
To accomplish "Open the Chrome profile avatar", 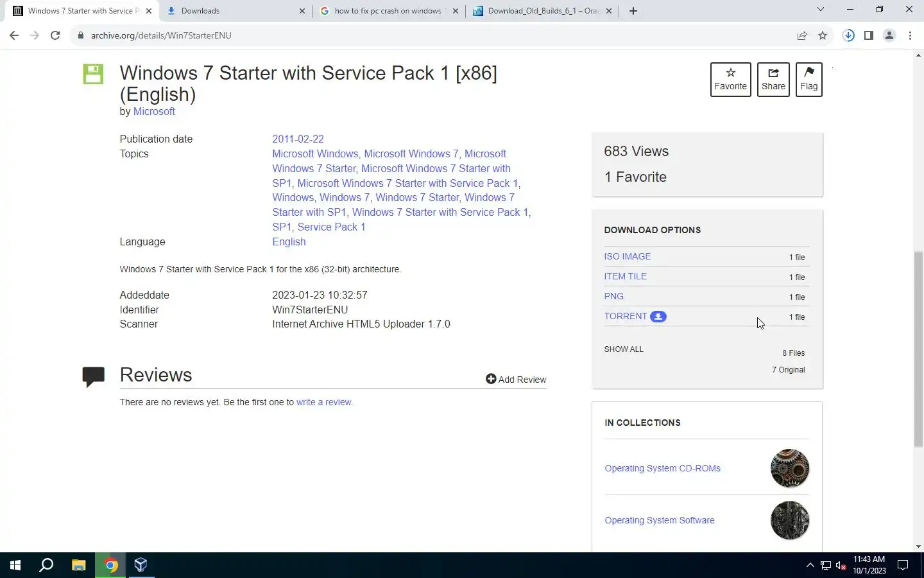I will 889,35.
